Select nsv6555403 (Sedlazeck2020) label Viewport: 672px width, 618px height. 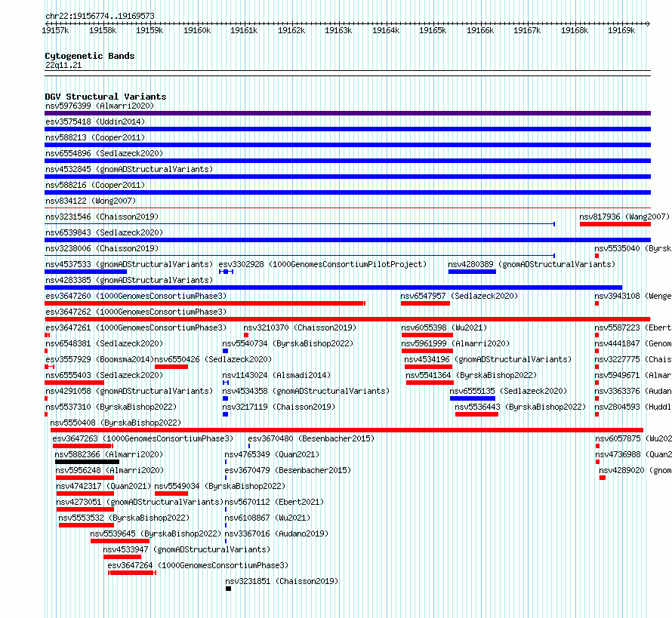click(104, 375)
